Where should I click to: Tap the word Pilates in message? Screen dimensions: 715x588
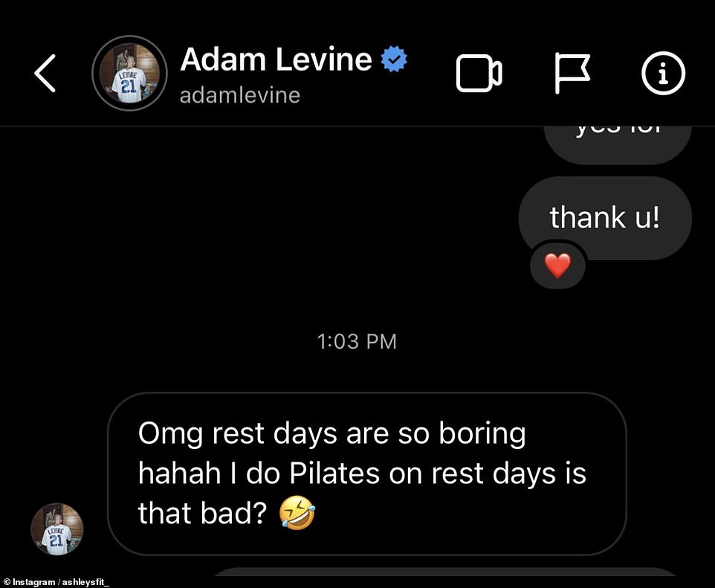click(x=334, y=473)
